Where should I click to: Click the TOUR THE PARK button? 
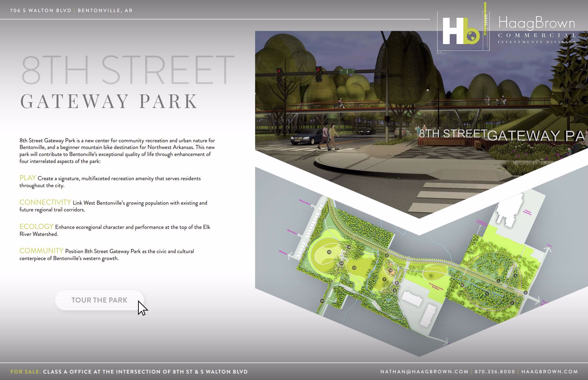(99, 300)
